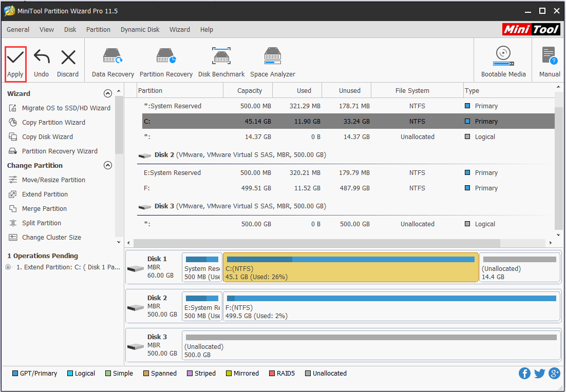Screen dimensions: 566x392
Task: Select Disk 1 unallocated 14.4 GB block
Action: click(519, 268)
